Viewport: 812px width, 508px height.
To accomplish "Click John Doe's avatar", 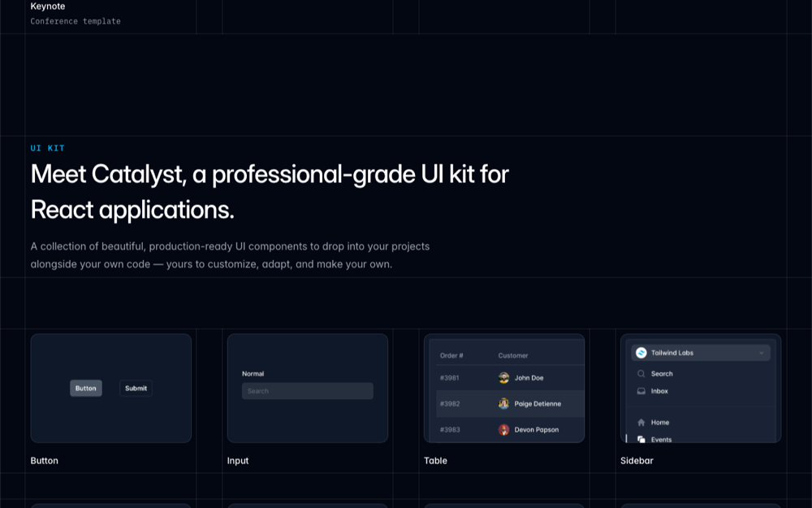I will (504, 378).
